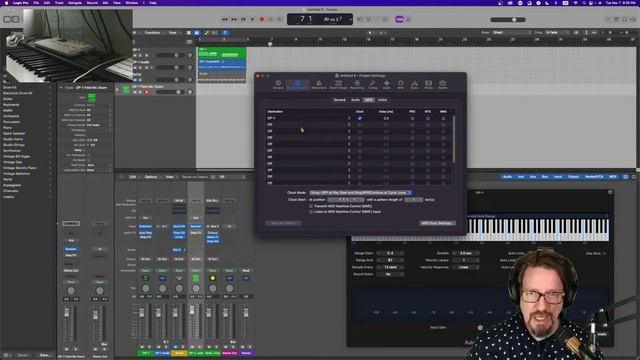The width and height of the screenshot is (640, 360).
Task: Click the Apple menu icon
Action: pos(6,2)
